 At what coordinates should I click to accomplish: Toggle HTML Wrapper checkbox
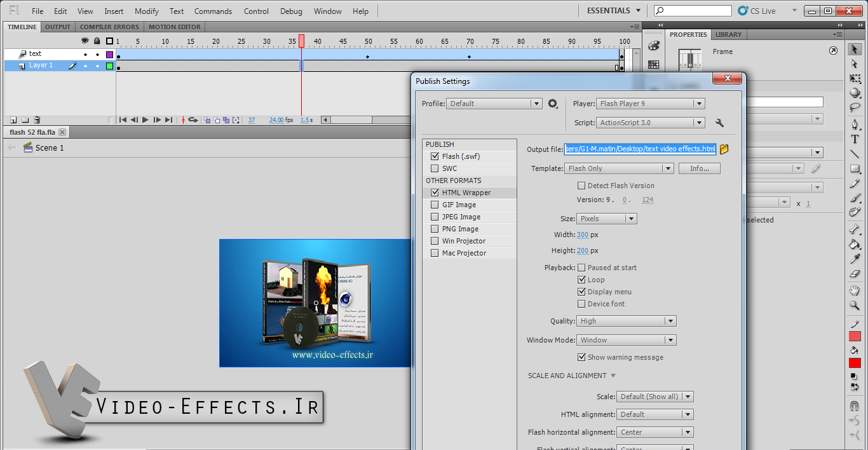[x=435, y=193]
